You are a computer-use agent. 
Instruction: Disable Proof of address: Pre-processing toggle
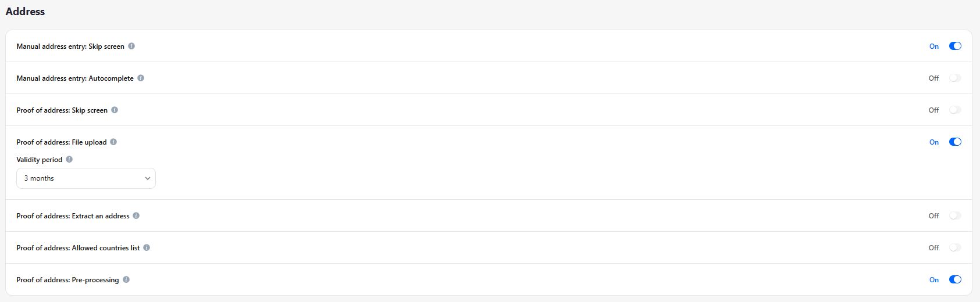955,280
